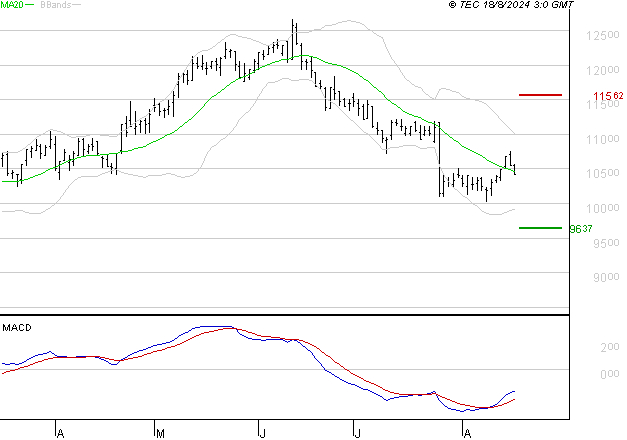Click the 10000 price axis label
This screenshot has height=440, width=627.
603,208
